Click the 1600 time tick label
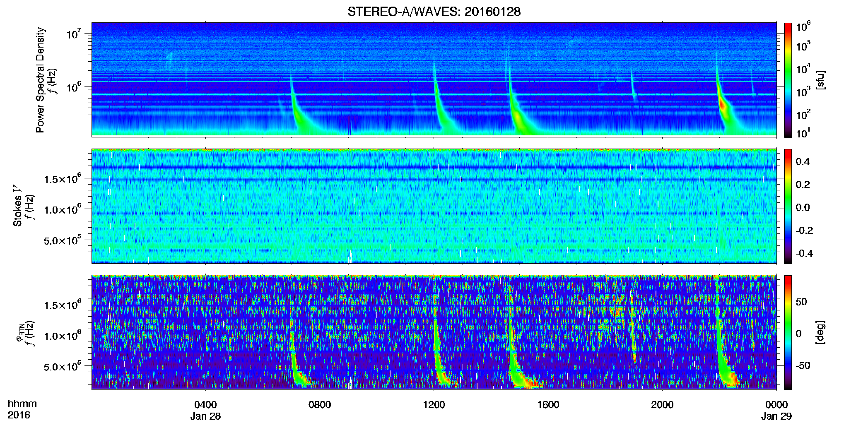The width and height of the screenshot is (868, 447). [x=548, y=405]
